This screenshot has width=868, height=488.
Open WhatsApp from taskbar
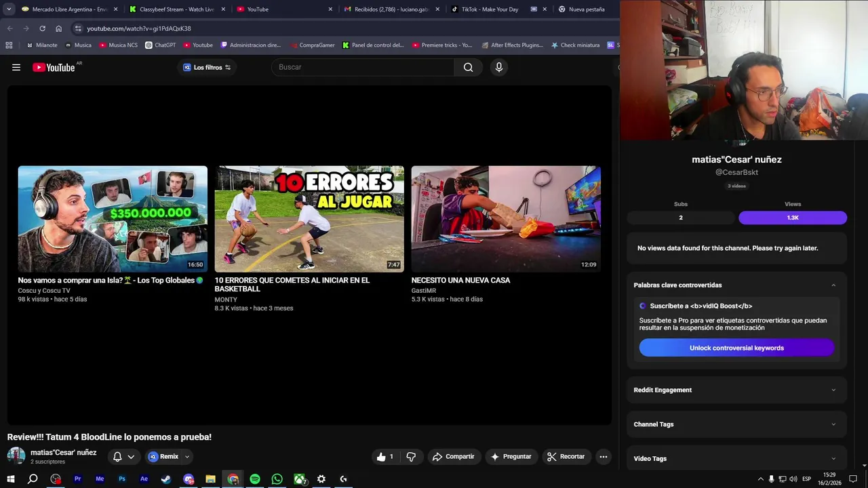click(277, 479)
